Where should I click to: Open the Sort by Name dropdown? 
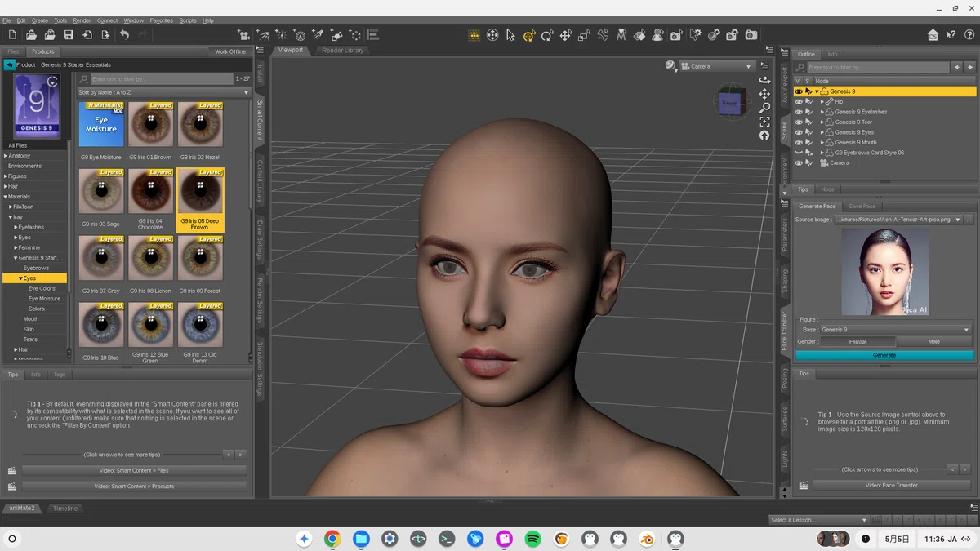(163, 93)
